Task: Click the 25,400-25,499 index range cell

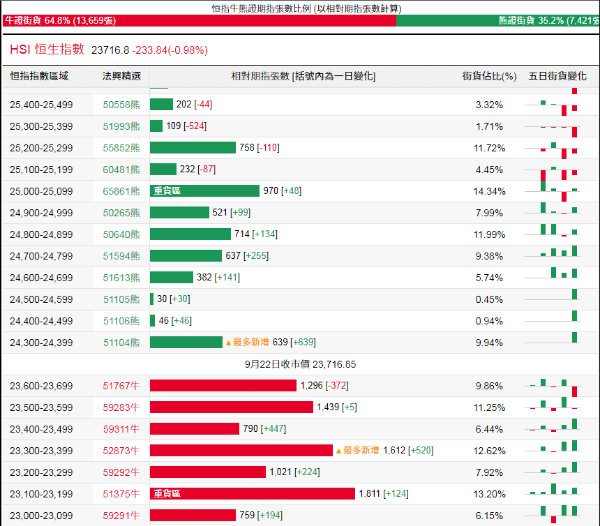Action: [x=41, y=104]
